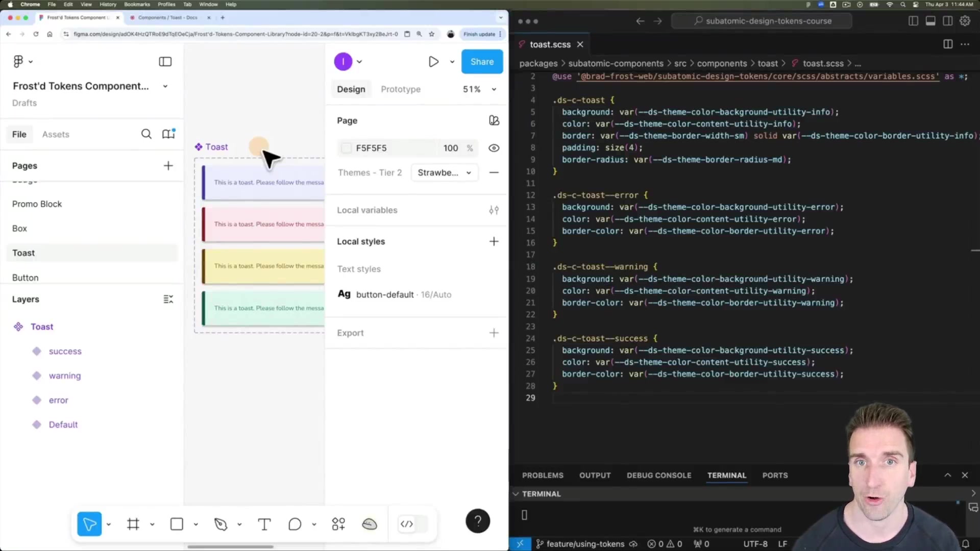Open the Pen tool options chevron
Viewport: 980px width, 551px height.
pyautogui.click(x=239, y=524)
